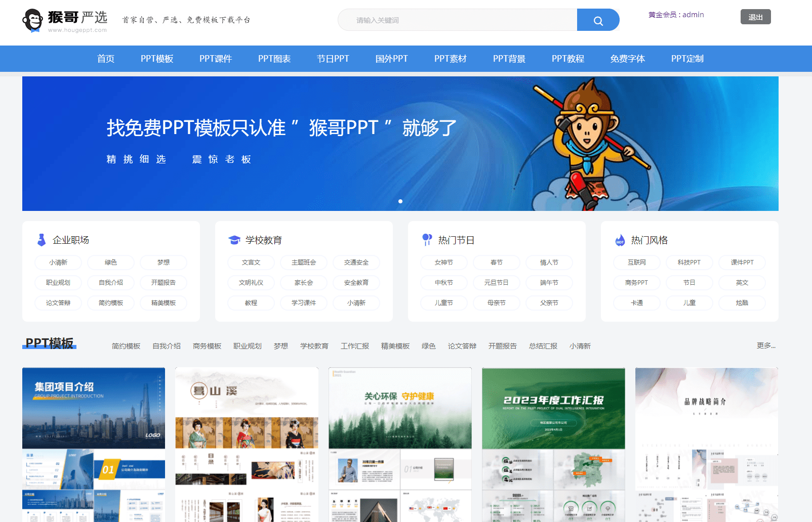Click the 热门节日 balloon icon
Viewport: 812px width, 522px height.
tap(427, 240)
